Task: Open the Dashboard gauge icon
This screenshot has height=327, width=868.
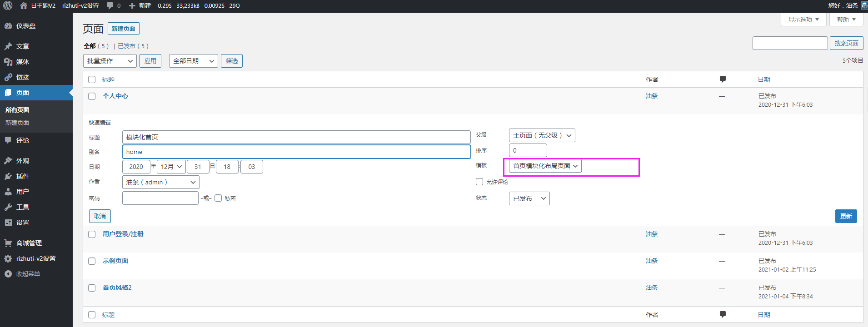Action: click(8, 26)
